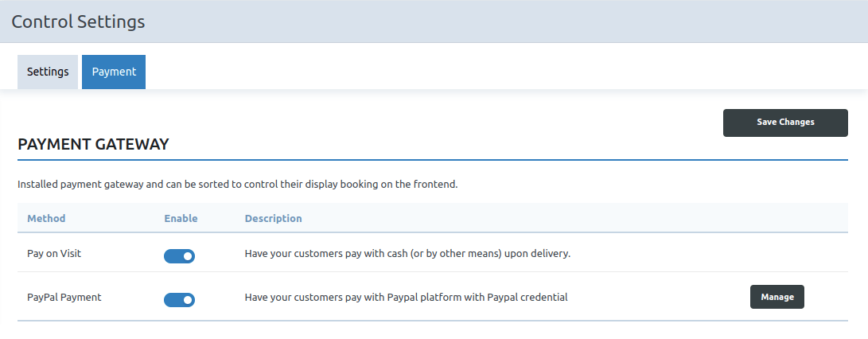Image resolution: width=868 pixels, height=339 pixels.
Task: Click the 'Installed payment gateway' intro sentence
Action: 237,185
